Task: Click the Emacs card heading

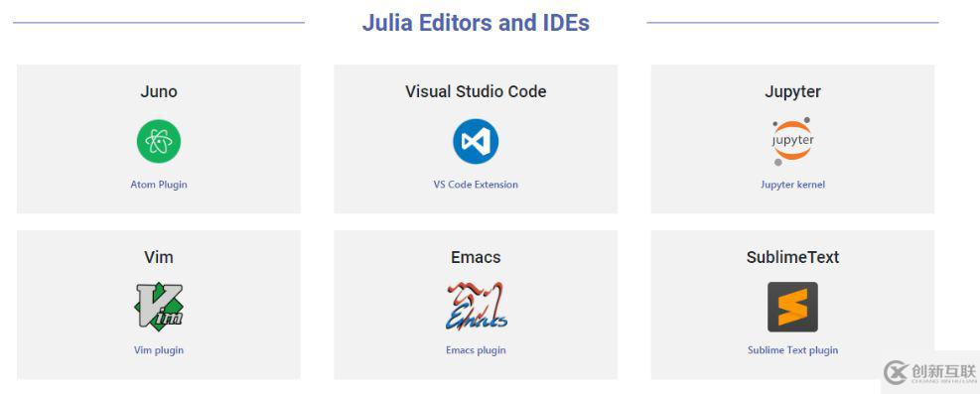Action: pyautogui.click(x=476, y=257)
